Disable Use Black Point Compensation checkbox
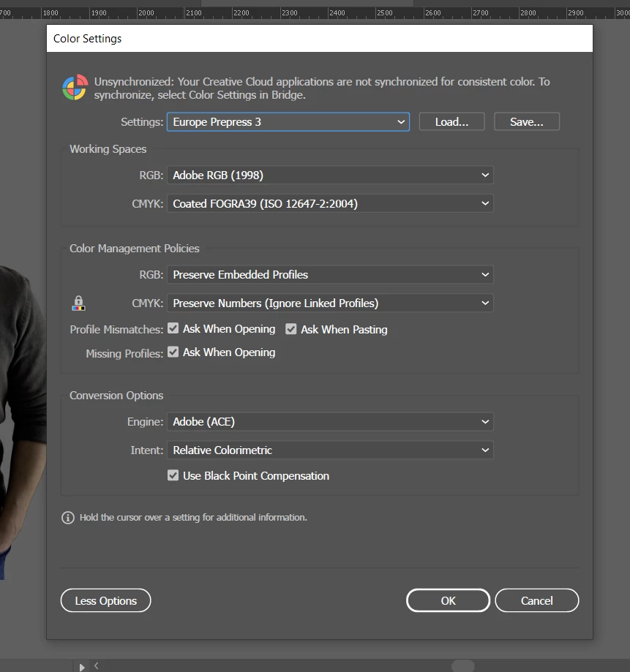This screenshot has width=630, height=672. point(173,475)
